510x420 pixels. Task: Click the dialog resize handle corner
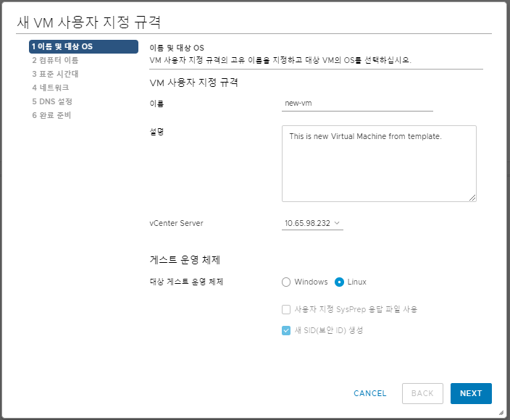501,413
